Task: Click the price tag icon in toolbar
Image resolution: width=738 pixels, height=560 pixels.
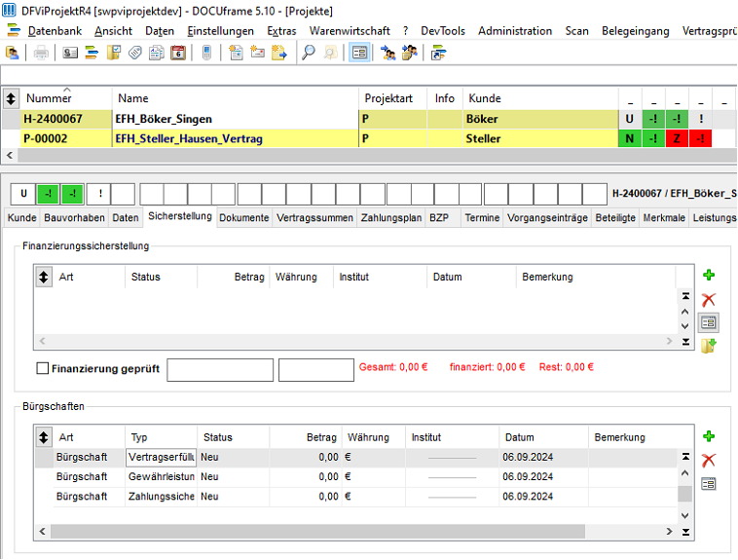Action: (x=135, y=53)
